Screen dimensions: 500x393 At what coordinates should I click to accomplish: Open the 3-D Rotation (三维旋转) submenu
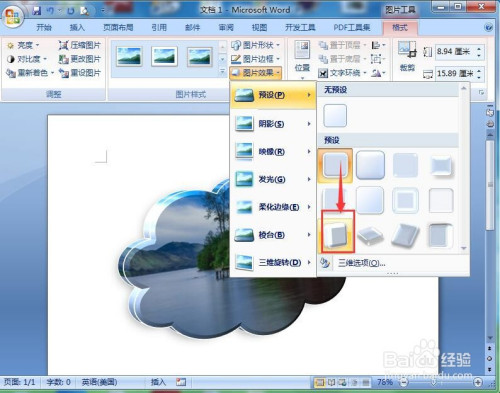click(273, 263)
